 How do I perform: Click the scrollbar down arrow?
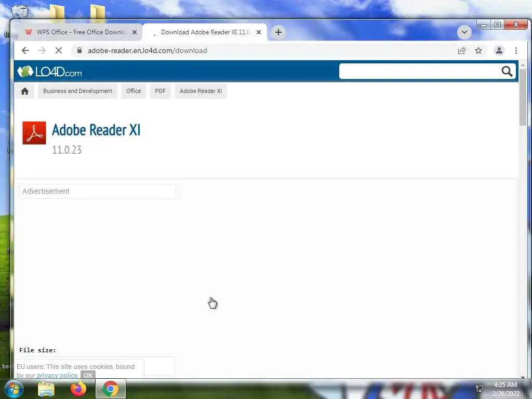pos(523,377)
